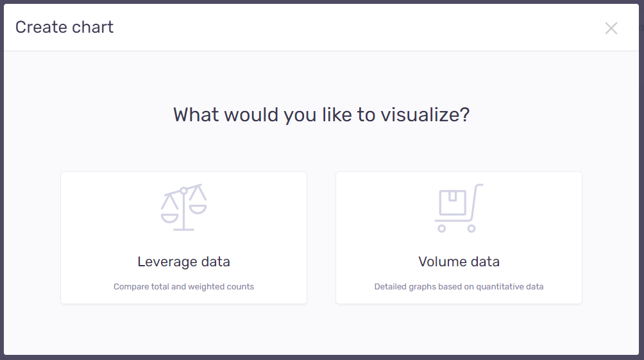Screen dimensions: 644x360
Task: Click the "Create chart" dialog title
Action: (x=64, y=27)
